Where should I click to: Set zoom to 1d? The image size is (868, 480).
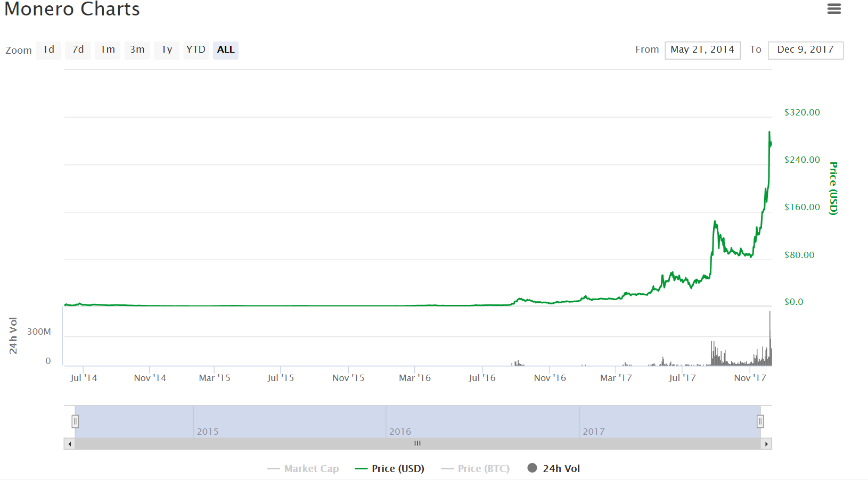tap(48, 50)
